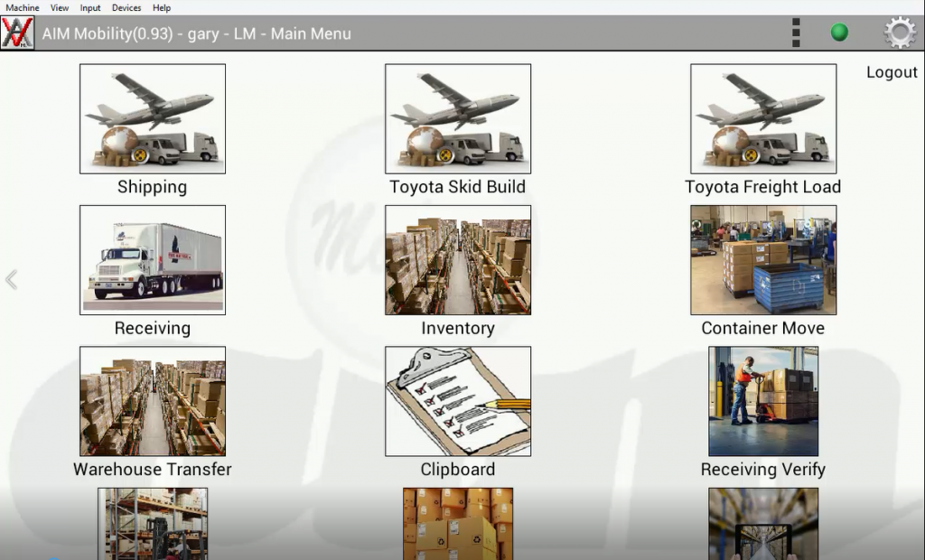Click the Clipboard label text
This screenshot has height=560, width=925.
coord(458,469)
